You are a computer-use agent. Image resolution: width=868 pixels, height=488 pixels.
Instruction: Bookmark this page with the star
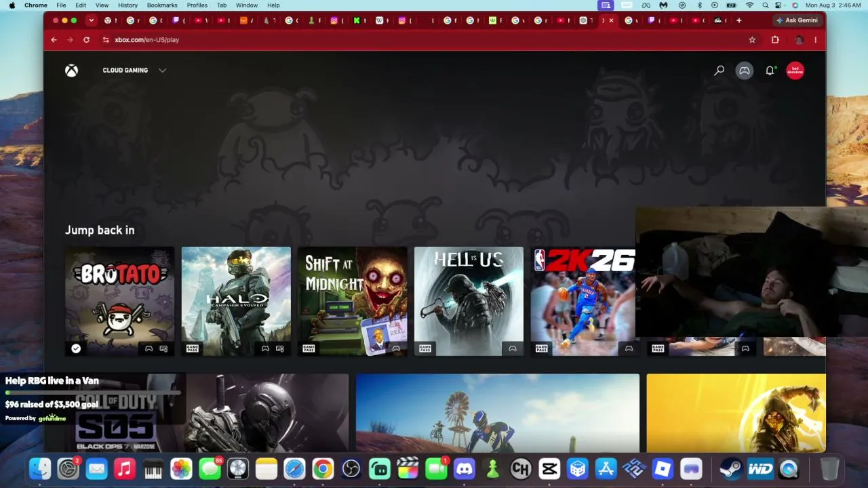click(x=752, y=40)
